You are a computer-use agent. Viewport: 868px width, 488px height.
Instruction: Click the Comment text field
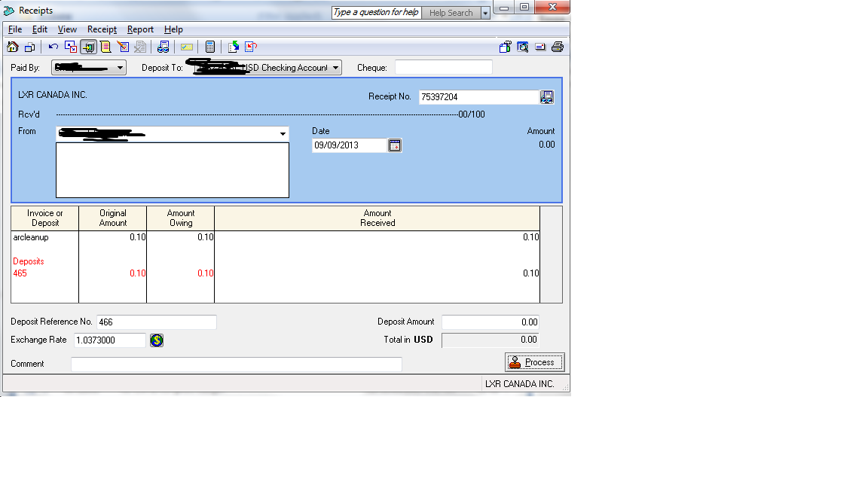[x=237, y=364]
